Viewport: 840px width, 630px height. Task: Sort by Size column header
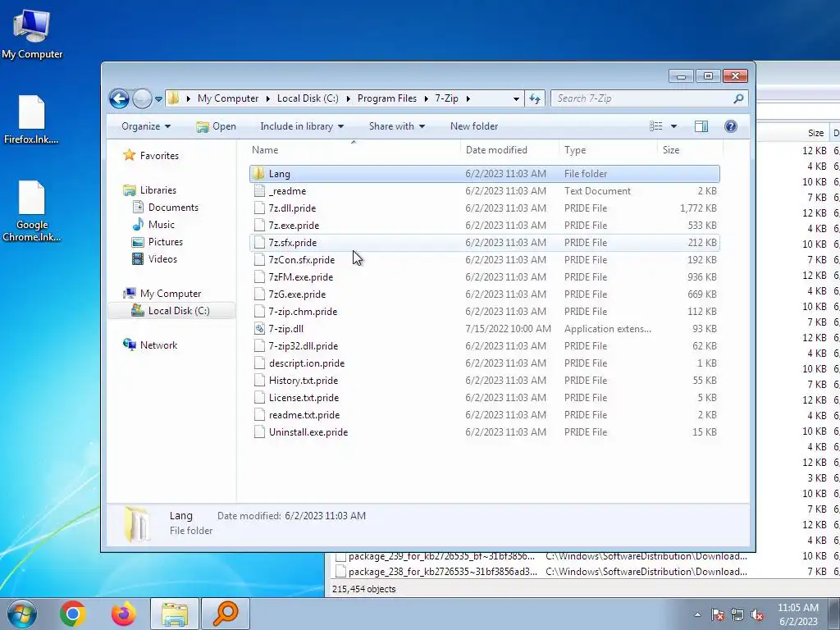tap(690, 150)
